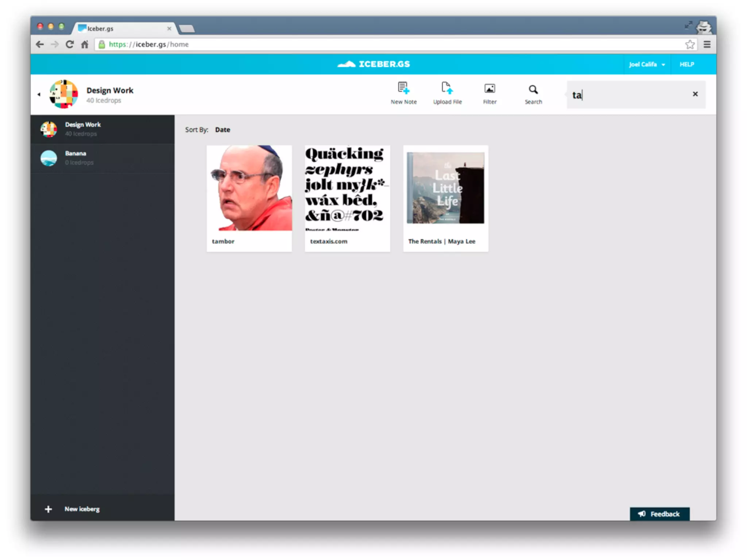This screenshot has height=560, width=747.
Task: Click the Upload File icon
Action: (447, 89)
